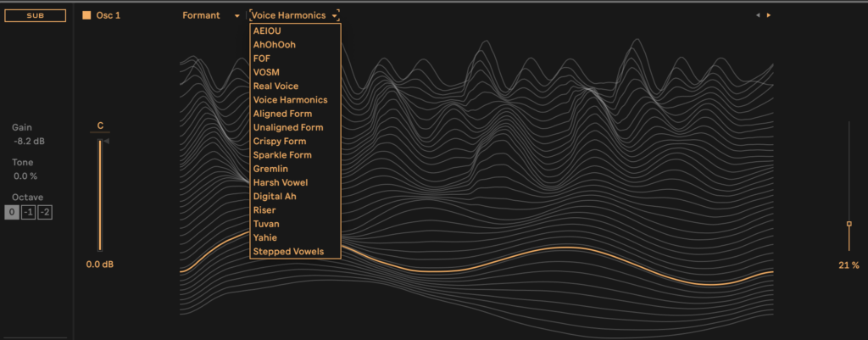Select previous wavetable with left arrow
This screenshot has height=340, width=868.
(x=758, y=15)
